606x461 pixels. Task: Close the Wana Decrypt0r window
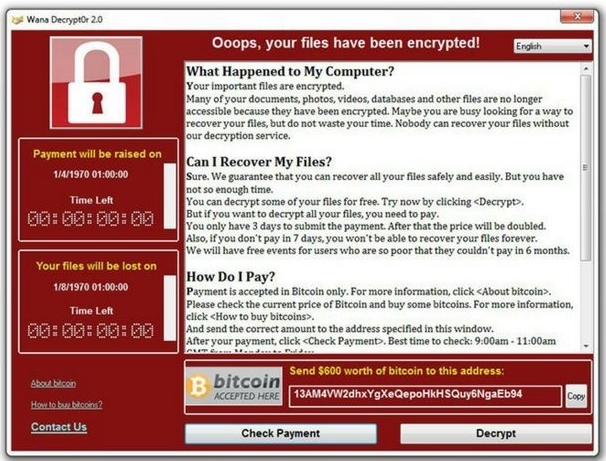577,17
